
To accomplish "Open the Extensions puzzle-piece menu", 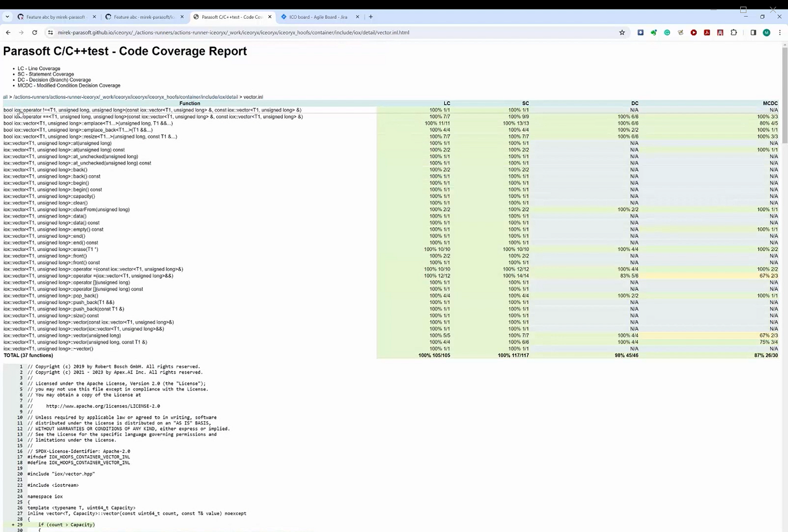I will [734, 32].
